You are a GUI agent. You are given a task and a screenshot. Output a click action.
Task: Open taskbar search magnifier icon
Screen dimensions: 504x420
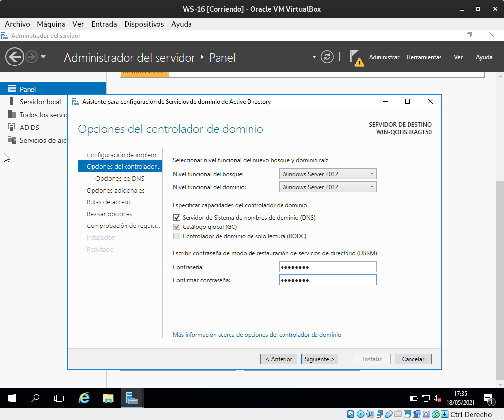coord(35,398)
